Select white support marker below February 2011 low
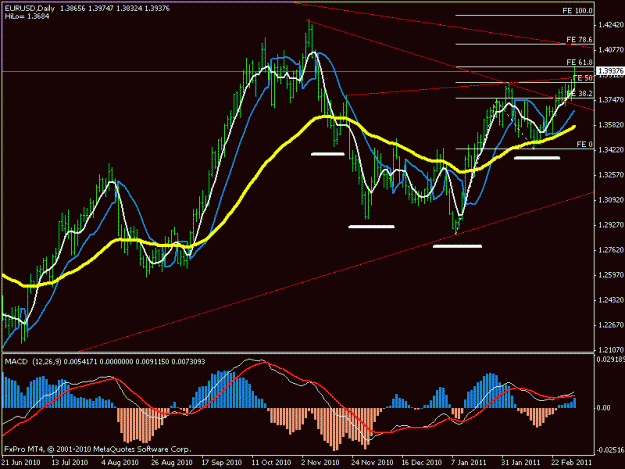Screen dimensions: 625x469 537,158
